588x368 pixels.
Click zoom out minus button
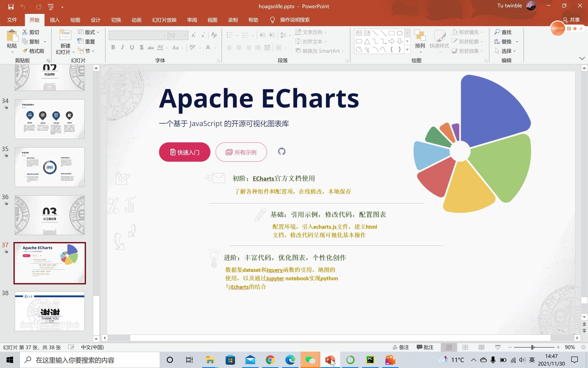510,347
